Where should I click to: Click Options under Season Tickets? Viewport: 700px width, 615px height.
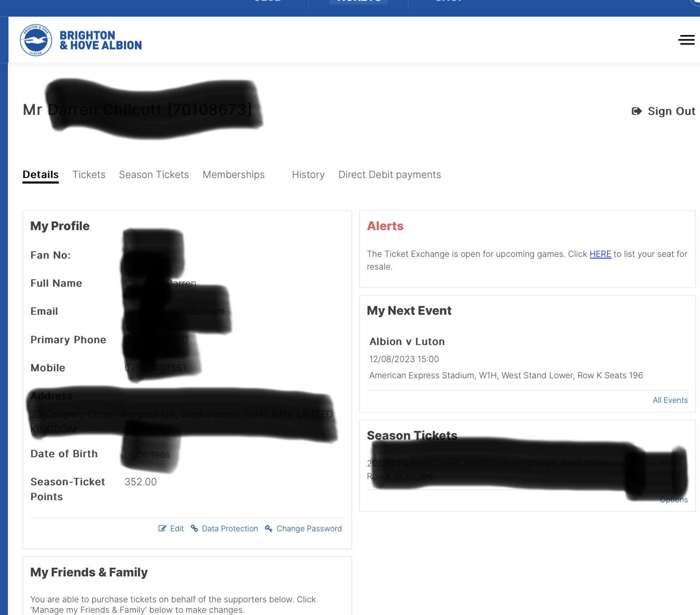tap(674, 499)
